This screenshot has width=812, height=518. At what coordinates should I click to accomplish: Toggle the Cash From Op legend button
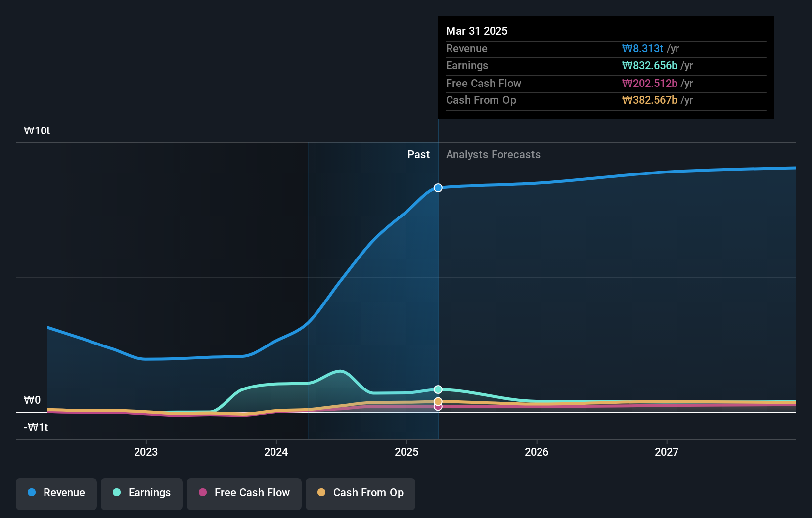[361, 494]
